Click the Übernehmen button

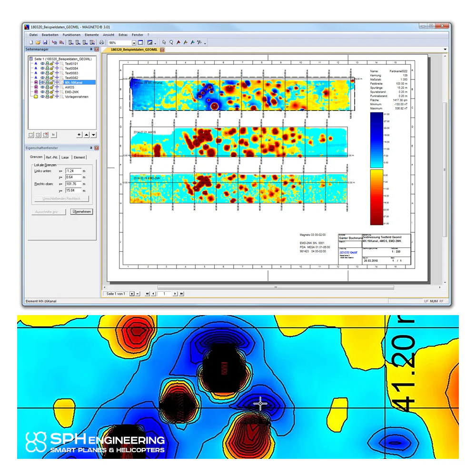82,212
